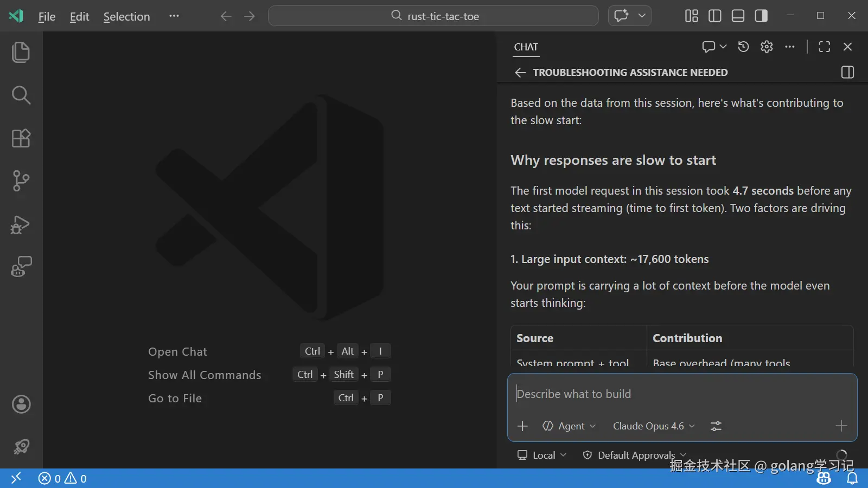Click '1. Large input context: ~17,600 tokens'
The height and width of the screenshot is (488, 868).
click(610, 259)
